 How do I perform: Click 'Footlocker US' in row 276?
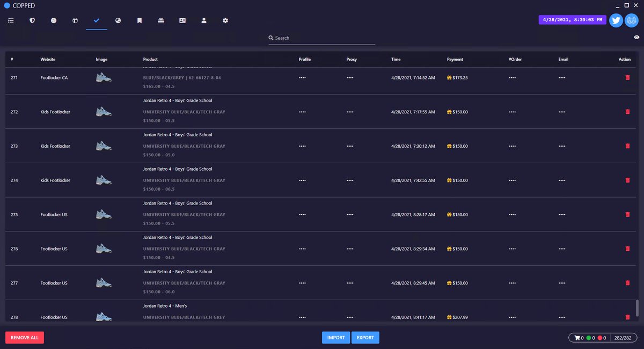click(54, 249)
